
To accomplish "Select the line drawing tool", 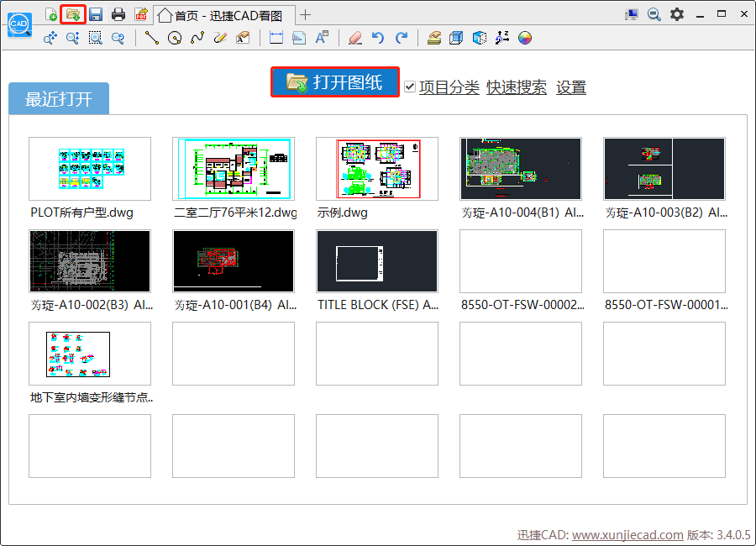I will coord(152,38).
